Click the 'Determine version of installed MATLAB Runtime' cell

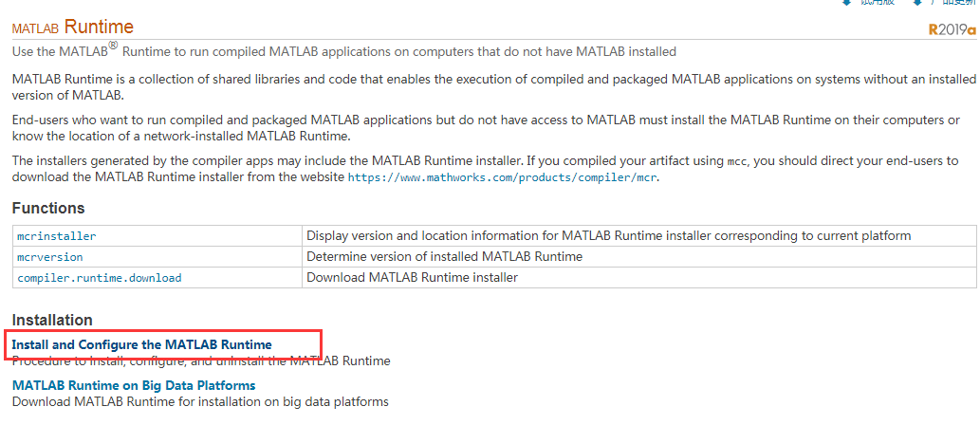click(x=444, y=256)
